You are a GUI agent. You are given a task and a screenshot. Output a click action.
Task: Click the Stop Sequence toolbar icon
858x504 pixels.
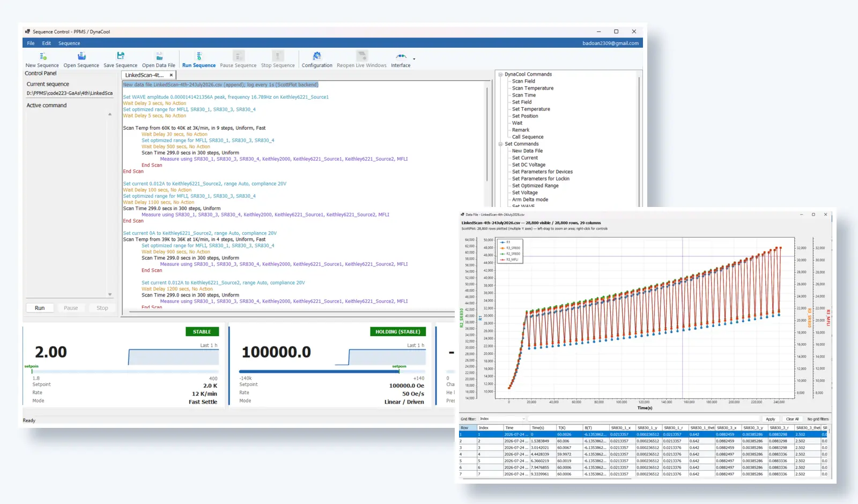tap(278, 56)
